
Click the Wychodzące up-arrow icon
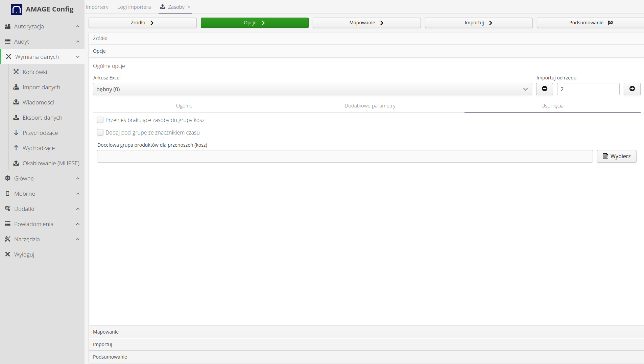click(x=16, y=148)
